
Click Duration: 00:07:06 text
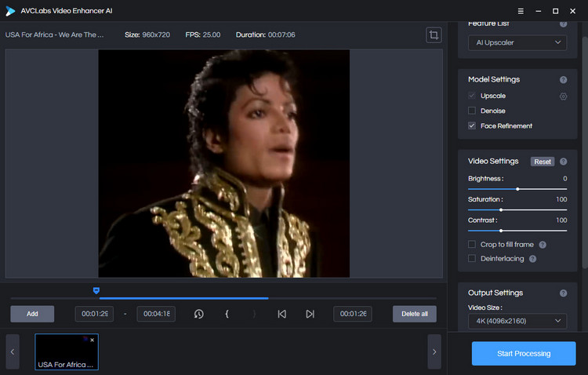[x=266, y=35]
